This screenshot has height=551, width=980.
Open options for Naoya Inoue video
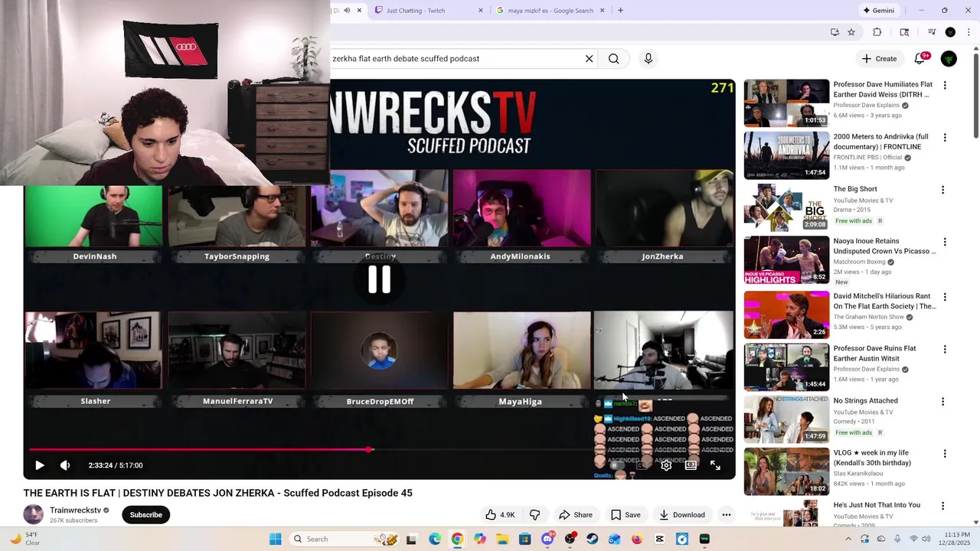pyautogui.click(x=945, y=242)
